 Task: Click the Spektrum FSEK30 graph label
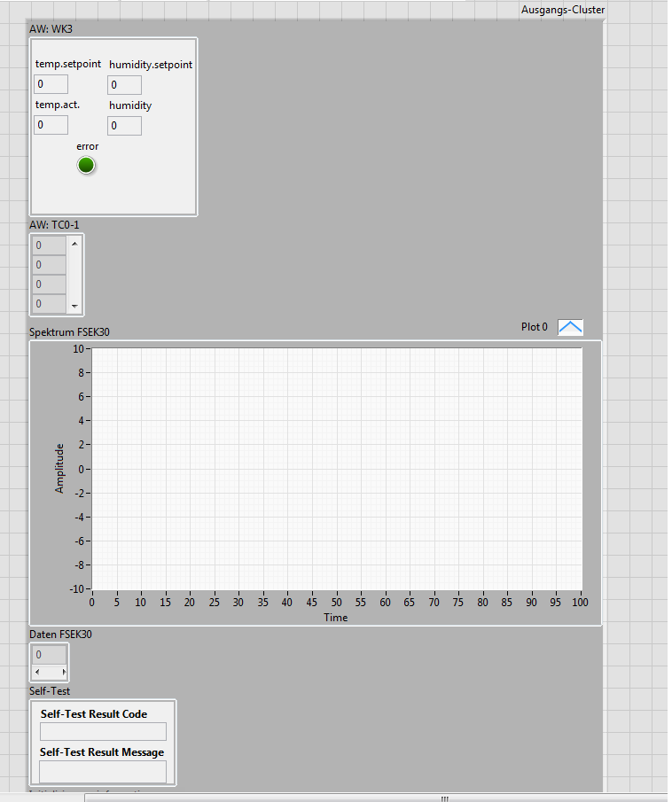click(x=70, y=332)
